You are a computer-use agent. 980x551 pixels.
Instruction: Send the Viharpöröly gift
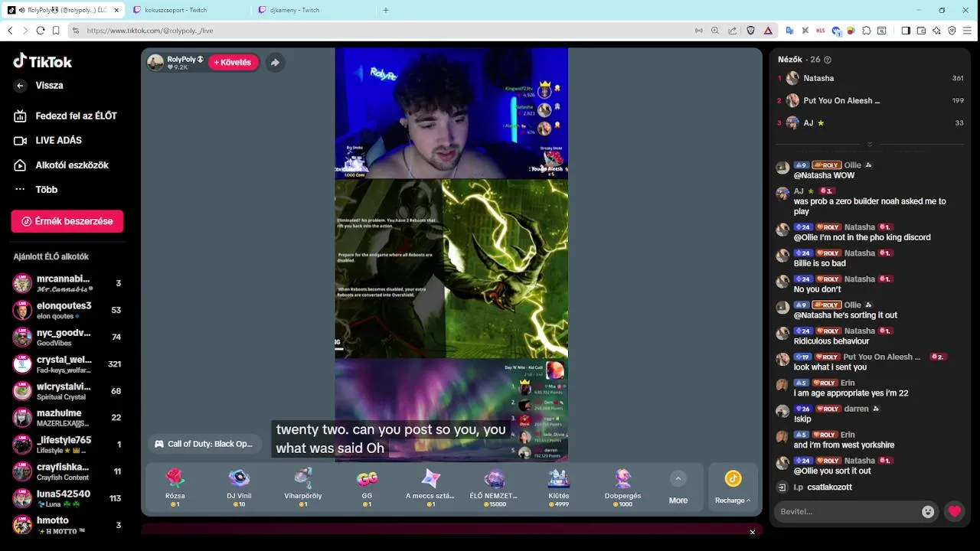pos(303,487)
